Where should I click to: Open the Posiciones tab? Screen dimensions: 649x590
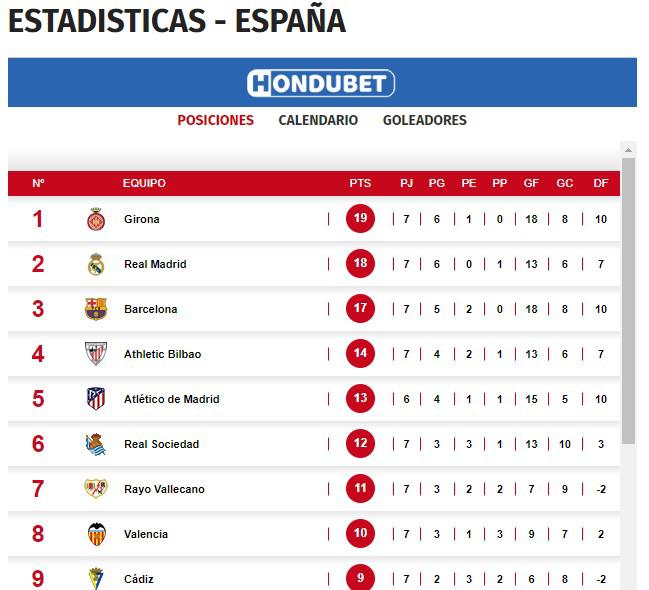[x=215, y=120]
